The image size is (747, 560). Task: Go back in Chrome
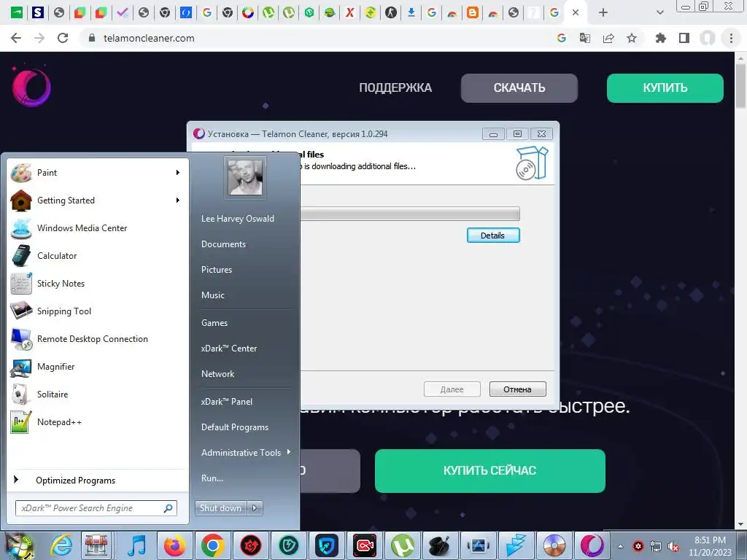click(16, 38)
